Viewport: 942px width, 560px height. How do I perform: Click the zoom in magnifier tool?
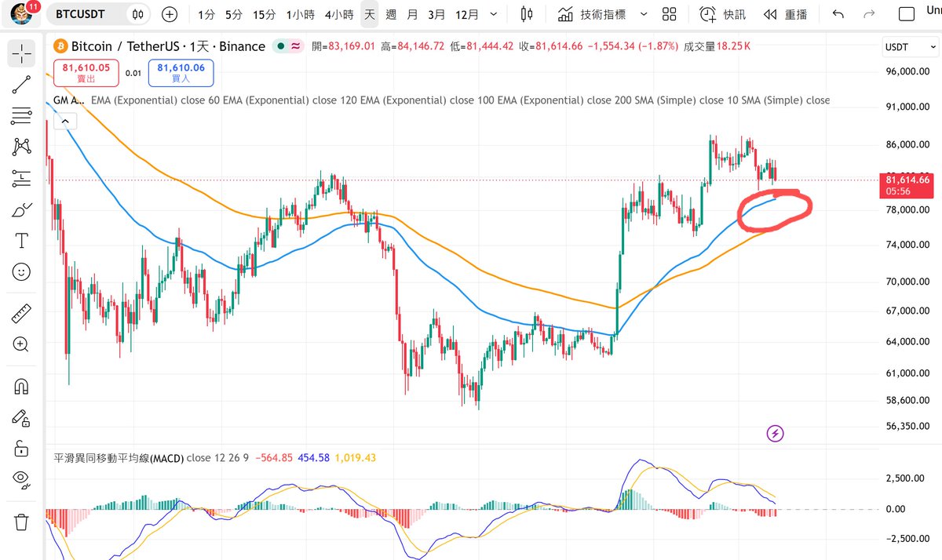pyautogui.click(x=21, y=344)
